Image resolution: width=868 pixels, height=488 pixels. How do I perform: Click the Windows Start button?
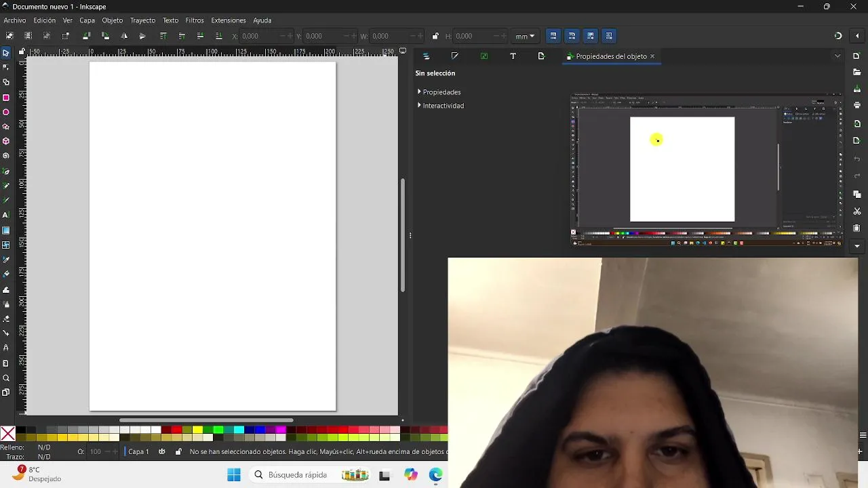click(234, 475)
